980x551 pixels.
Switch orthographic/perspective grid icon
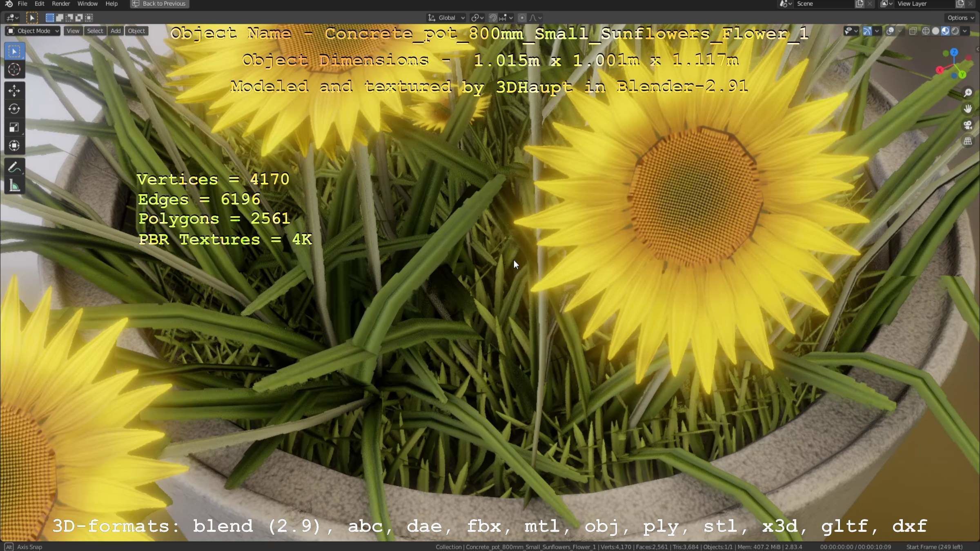point(968,142)
